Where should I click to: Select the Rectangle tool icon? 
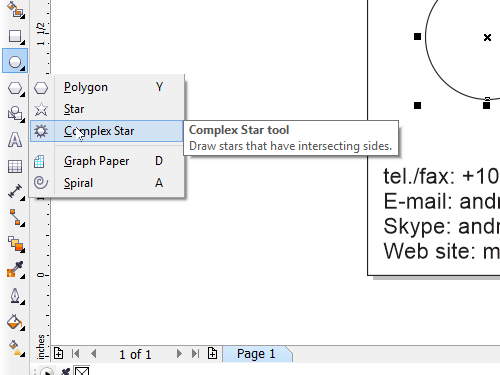(15, 36)
